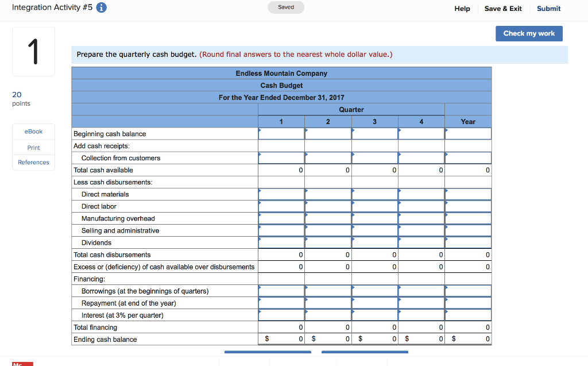Screen dimensions: 588x366
Task: Select Manufacturing overhead Quarter 3 cell
Action: 374,218
